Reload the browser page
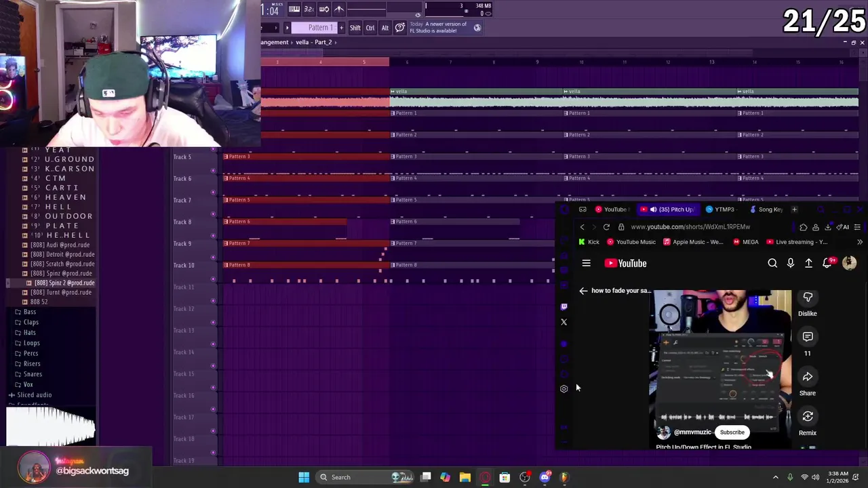Image resolution: width=868 pixels, height=488 pixels. click(606, 227)
